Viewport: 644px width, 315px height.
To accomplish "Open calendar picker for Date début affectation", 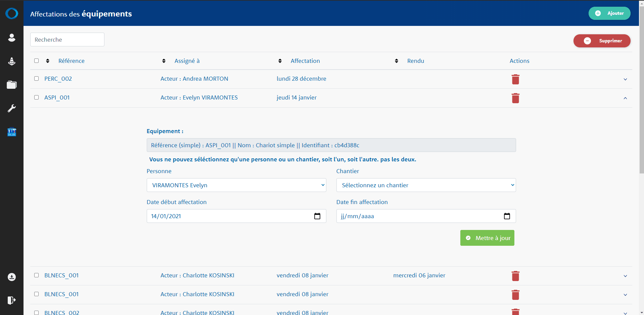I will (317, 216).
